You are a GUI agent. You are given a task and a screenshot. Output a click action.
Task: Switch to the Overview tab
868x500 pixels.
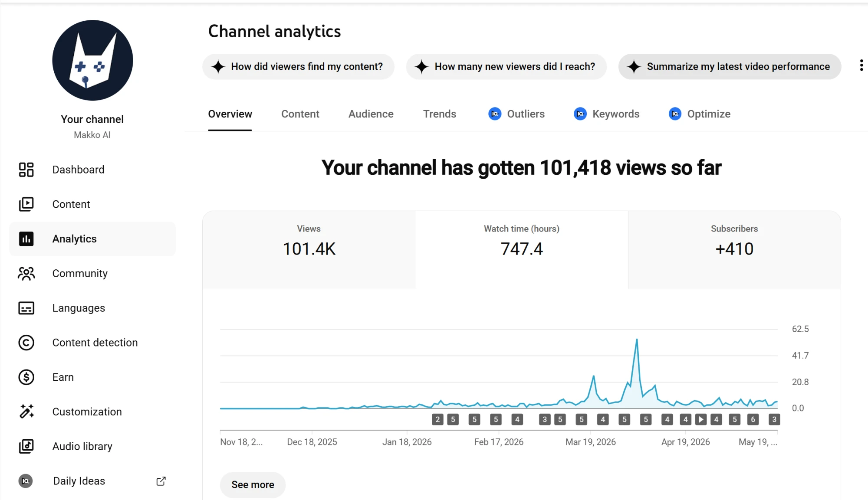[230, 114]
